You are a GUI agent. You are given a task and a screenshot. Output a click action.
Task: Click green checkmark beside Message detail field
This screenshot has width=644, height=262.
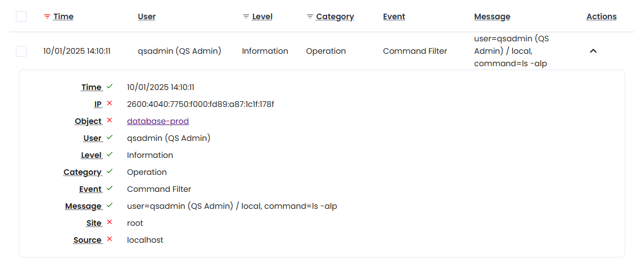[110, 205]
